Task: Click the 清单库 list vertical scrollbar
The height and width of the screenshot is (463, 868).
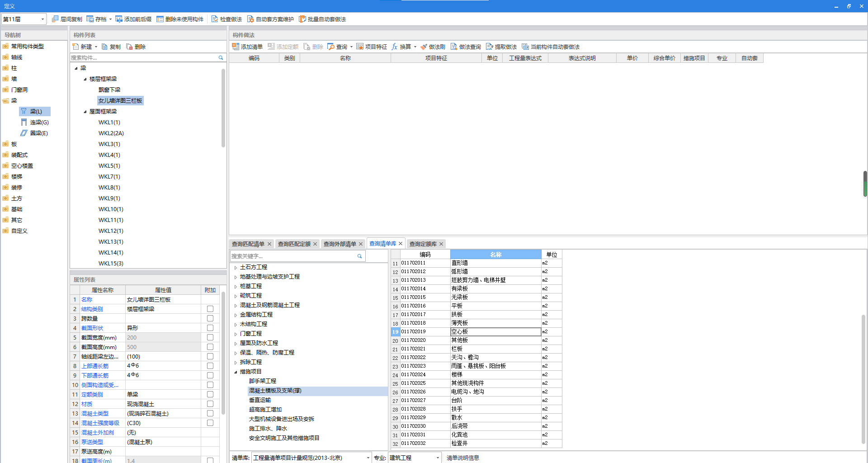Action: [863, 380]
